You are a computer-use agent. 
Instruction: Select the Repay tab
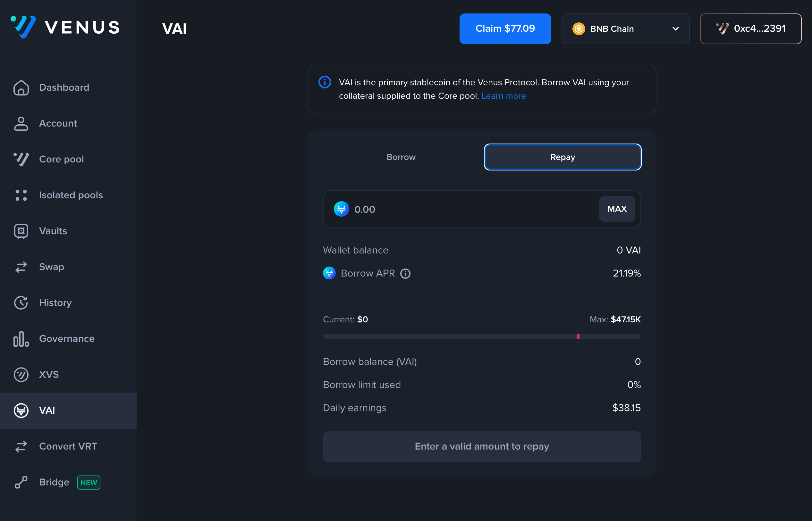tap(562, 157)
